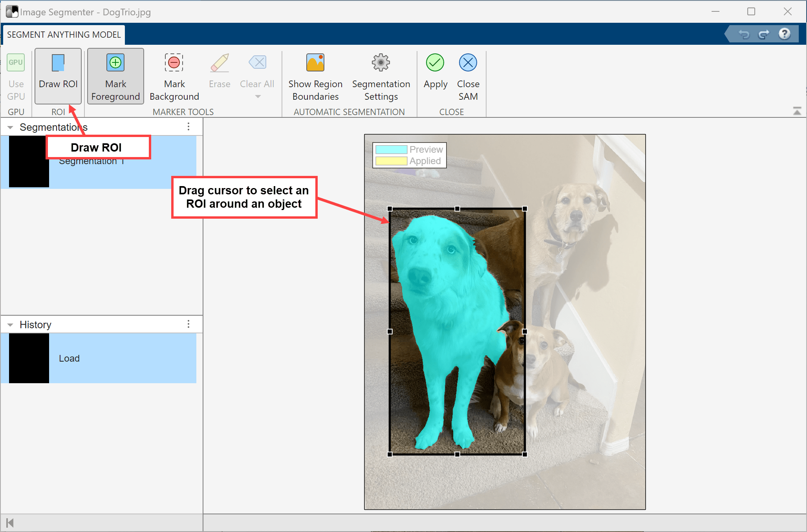Click the undo arrow in title ribbon
This screenshot has height=532, width=807.
click(744, 35)
